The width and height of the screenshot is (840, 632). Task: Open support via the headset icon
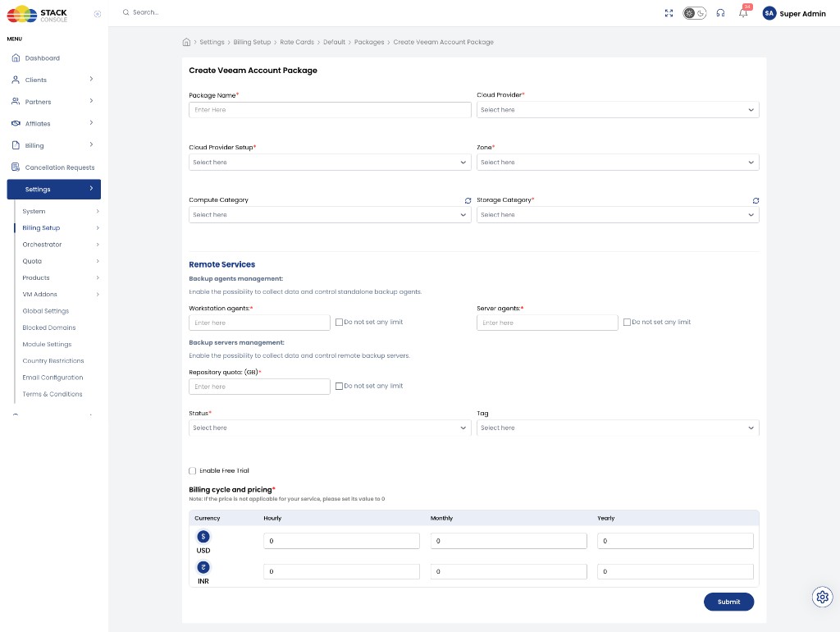[x=720, y=13]
